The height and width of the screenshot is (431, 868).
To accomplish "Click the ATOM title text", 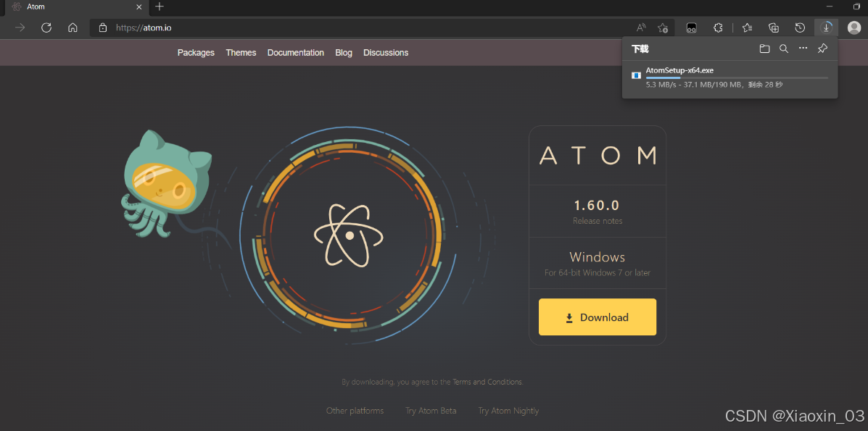I will pyautogui.click(x=598, y=156).
